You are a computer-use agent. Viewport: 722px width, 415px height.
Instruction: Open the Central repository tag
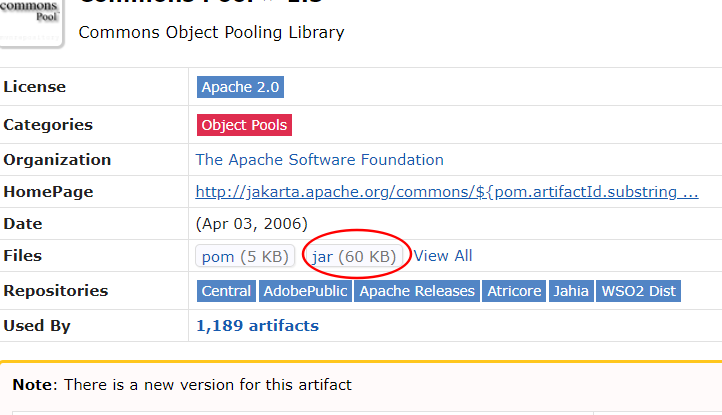[x=226, y=291]
